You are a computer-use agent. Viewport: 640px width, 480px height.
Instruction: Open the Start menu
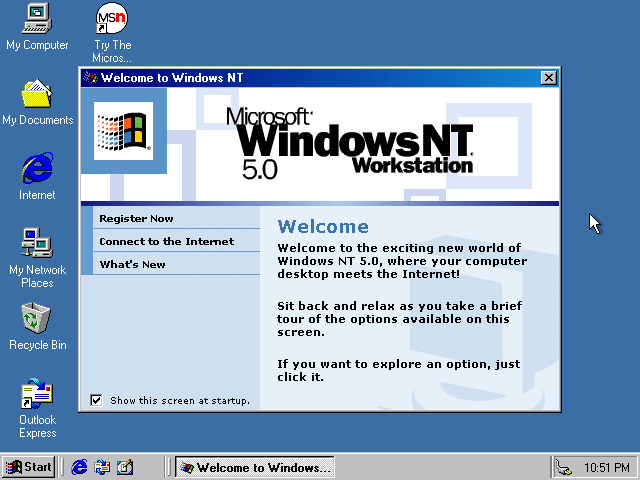click(29, 467)
